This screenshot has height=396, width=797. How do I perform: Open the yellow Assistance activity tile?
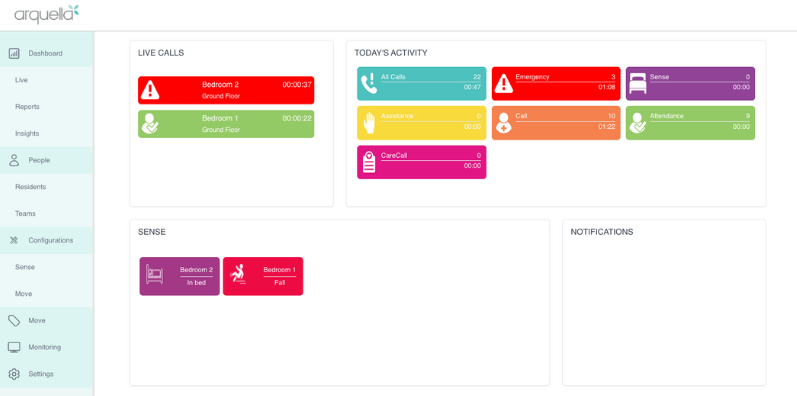click(421, 123)
